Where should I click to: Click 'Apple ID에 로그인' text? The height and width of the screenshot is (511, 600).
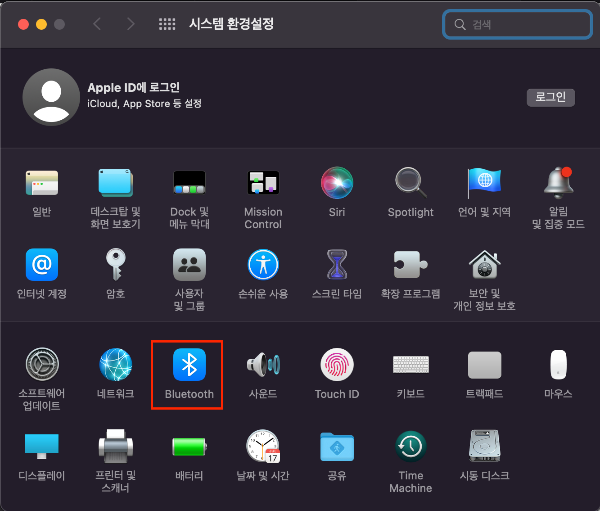[134, 88]
